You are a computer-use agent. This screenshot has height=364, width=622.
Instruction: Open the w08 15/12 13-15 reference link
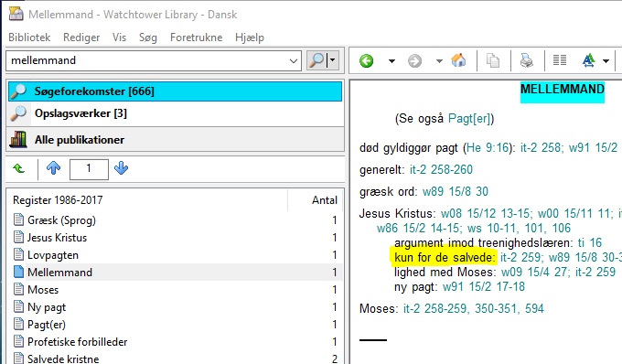click(x=485, y=214)
